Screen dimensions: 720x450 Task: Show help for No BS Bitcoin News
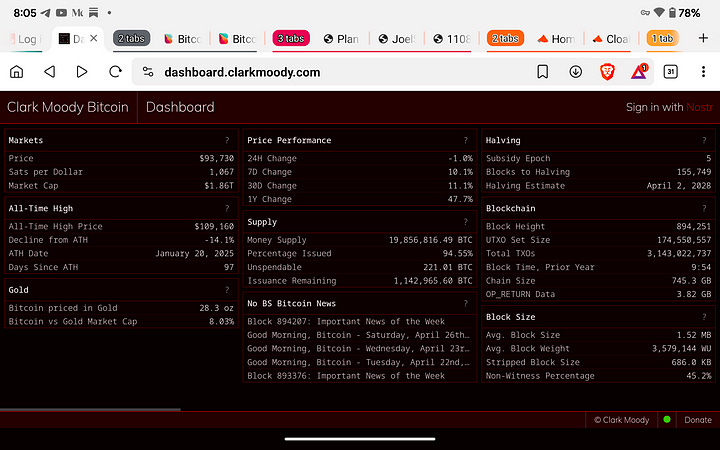point(466,304)
